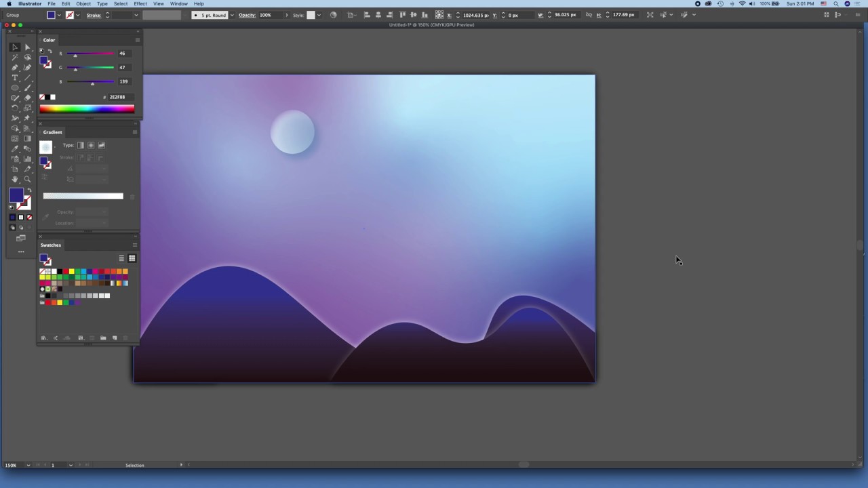Open the stroke weight dropdown
This screenshot has height=488, width=868.
(x=136, y=15)
